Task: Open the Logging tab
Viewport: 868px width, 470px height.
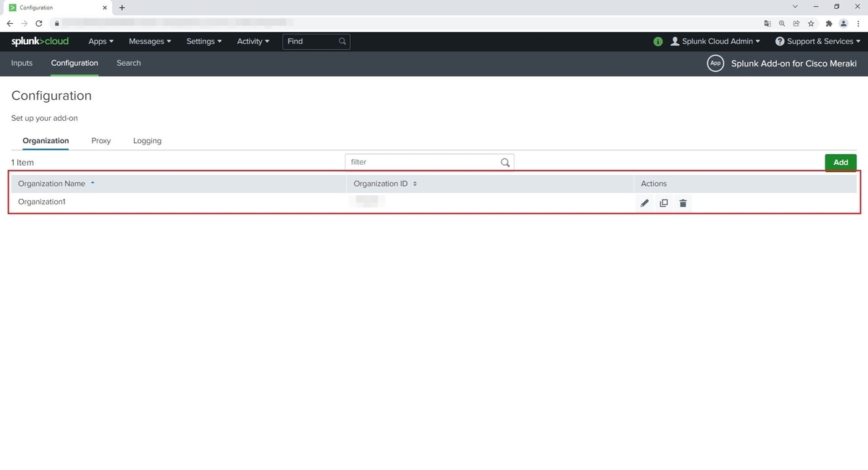Action: point(147,140)
